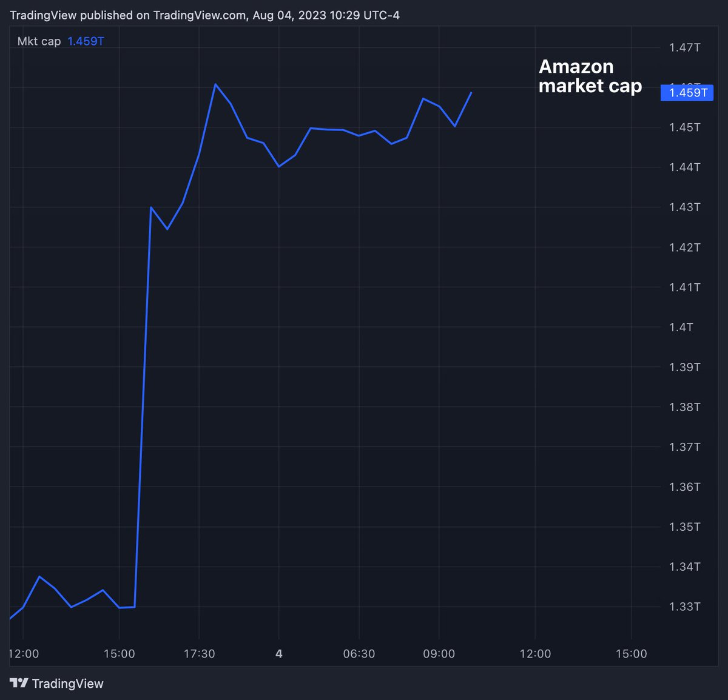This screenshot has width=728, height=700.
Task: Click the 1.39T price axis label
Action: tap(684, 367)
